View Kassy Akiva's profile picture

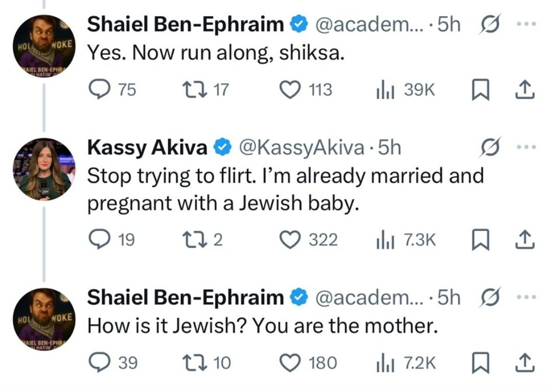(x=43, y=169)
